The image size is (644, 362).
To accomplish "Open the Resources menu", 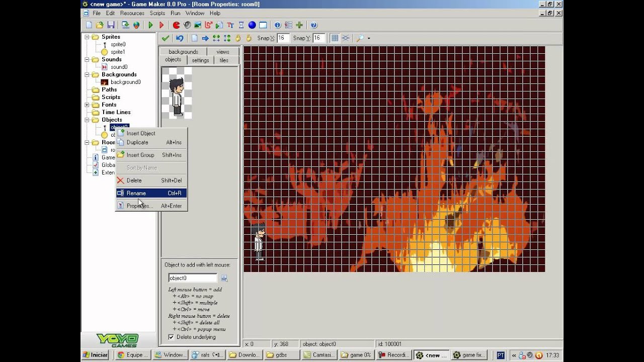I will tap(132, 13).
